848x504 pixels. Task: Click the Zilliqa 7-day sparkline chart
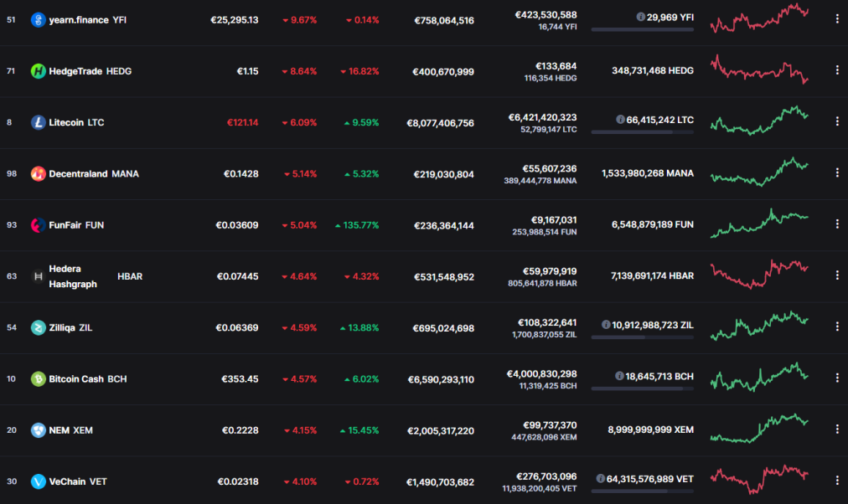(x=759, y=326)
